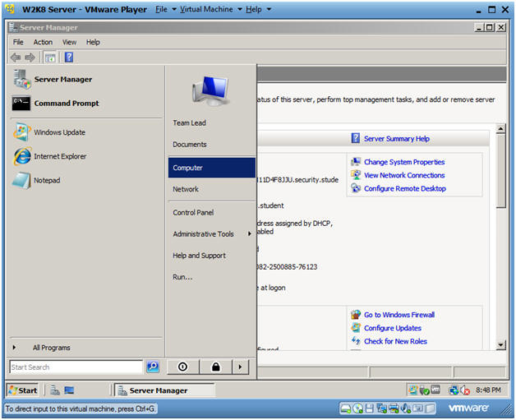The height and width of the screenshot is (420, 516).
Task: Open Action menu in Server Manager
Action: (x=43, y=42)
